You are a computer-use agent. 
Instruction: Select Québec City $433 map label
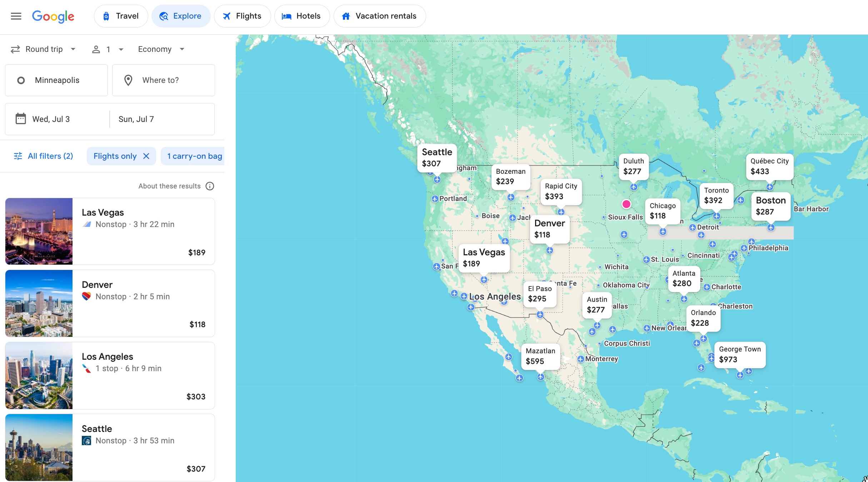pos(769,166)
